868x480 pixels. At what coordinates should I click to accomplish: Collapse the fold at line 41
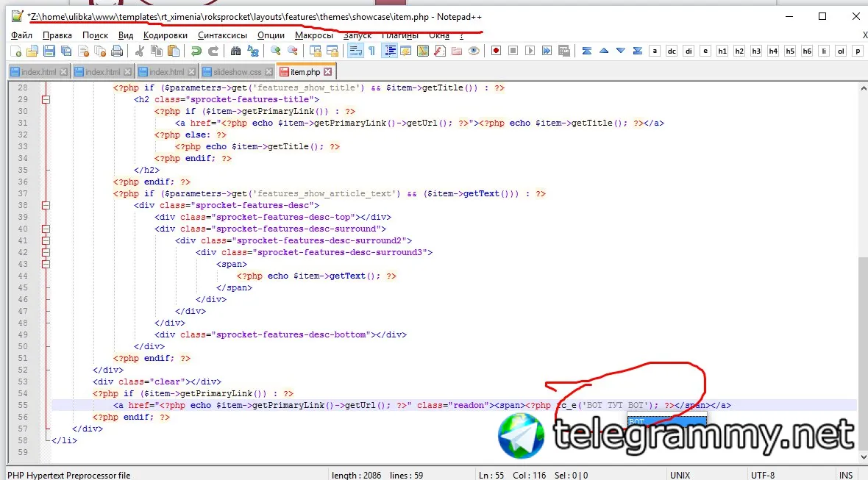[x=46, y=240]
